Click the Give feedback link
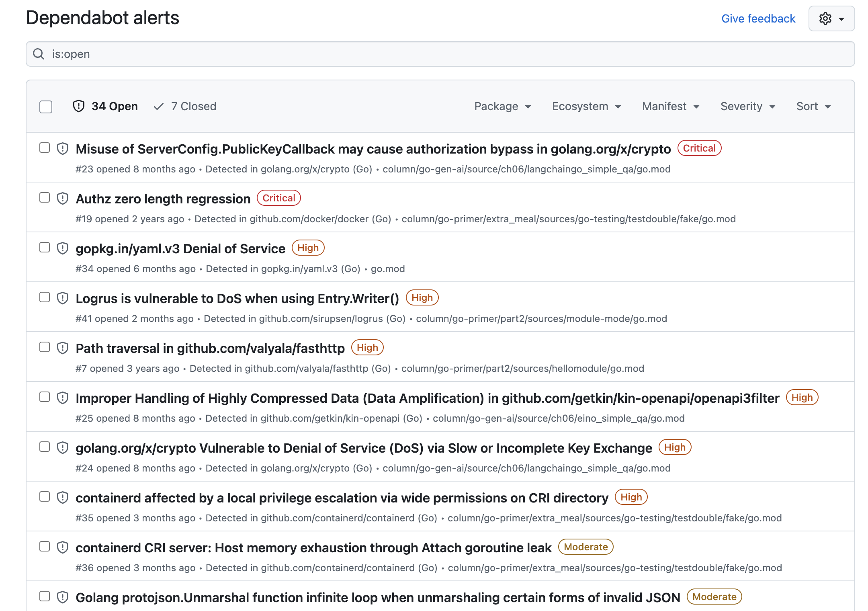Image resolution: width=868 pixels, height=611 pixels. pos(758,18)
